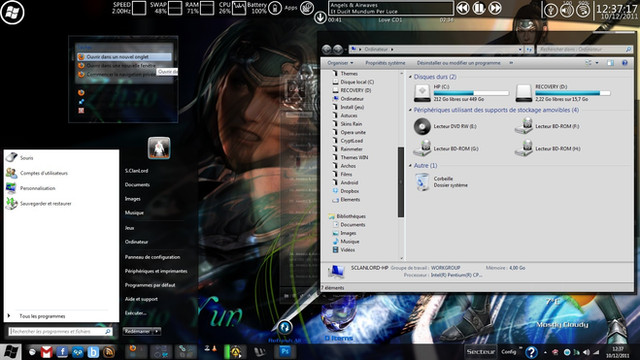Screen dimensions: 640x360
Task: Select Lecteur BD-ROM (G:)
Action: [446, 149]
